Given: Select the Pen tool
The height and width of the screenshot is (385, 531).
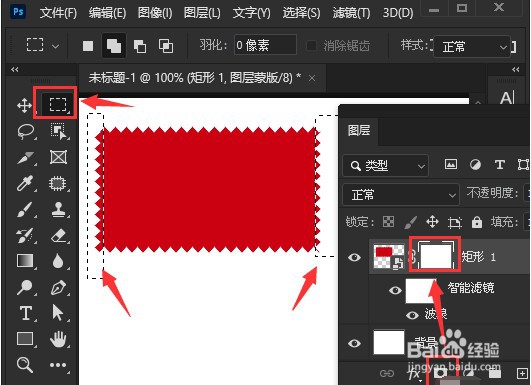Looking at the screenshot, I should point(58,287).
